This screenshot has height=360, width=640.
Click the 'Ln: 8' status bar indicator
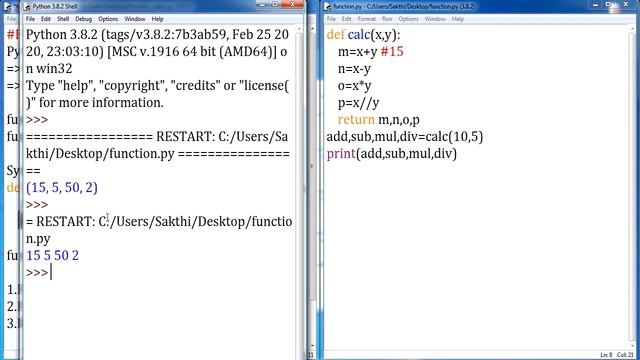coord(607,355)
